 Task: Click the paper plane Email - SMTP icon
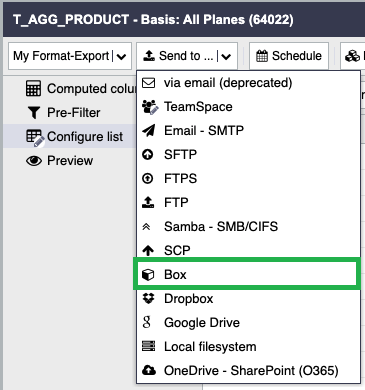tap(149, 131)
